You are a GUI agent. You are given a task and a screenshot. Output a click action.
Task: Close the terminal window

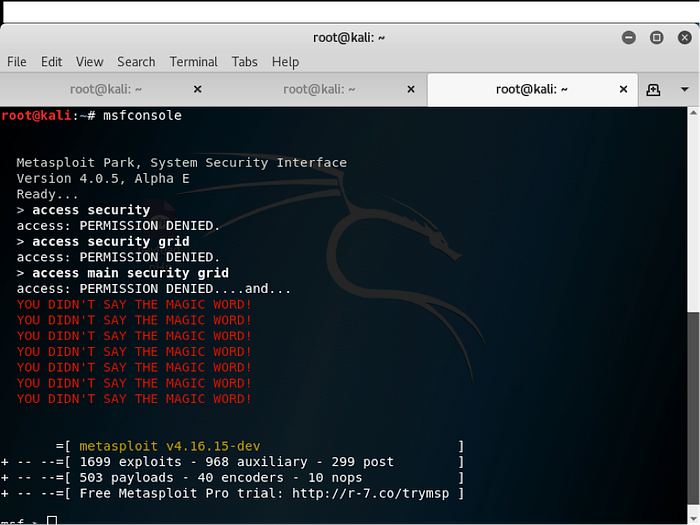tap(684, 37)
